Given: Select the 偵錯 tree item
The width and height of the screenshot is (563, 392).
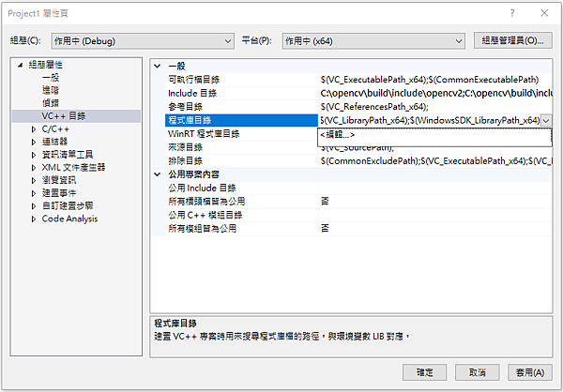Looking at the screenshot, I should coord(51,103).
